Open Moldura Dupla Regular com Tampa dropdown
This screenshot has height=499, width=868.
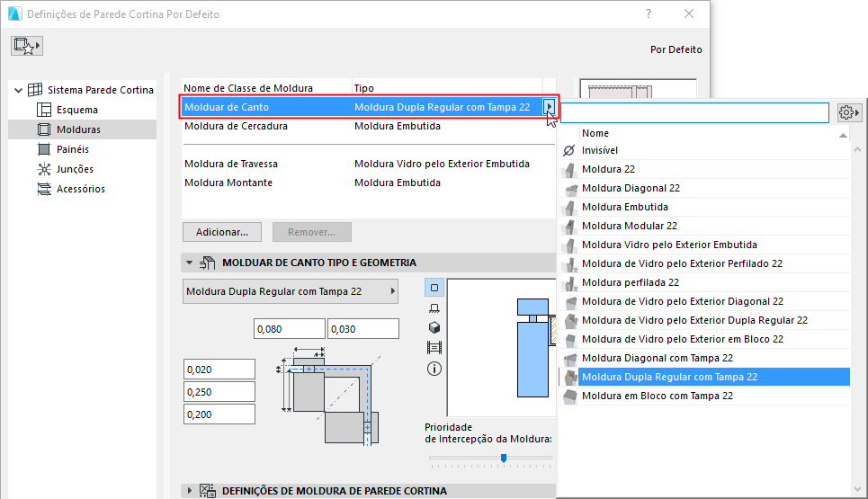[x=291, y=291]
